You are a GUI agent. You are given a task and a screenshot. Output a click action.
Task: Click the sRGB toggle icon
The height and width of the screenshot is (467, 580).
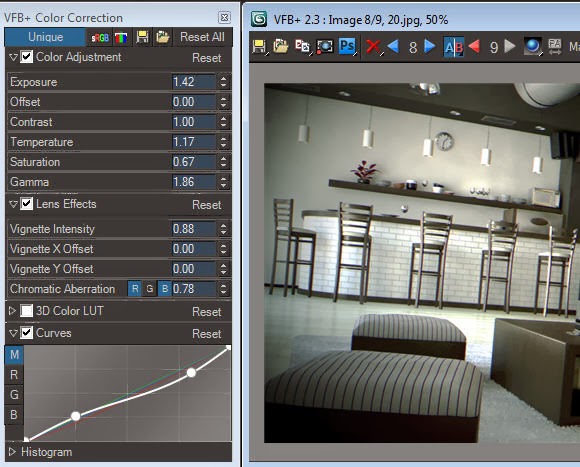pos(100,37)
